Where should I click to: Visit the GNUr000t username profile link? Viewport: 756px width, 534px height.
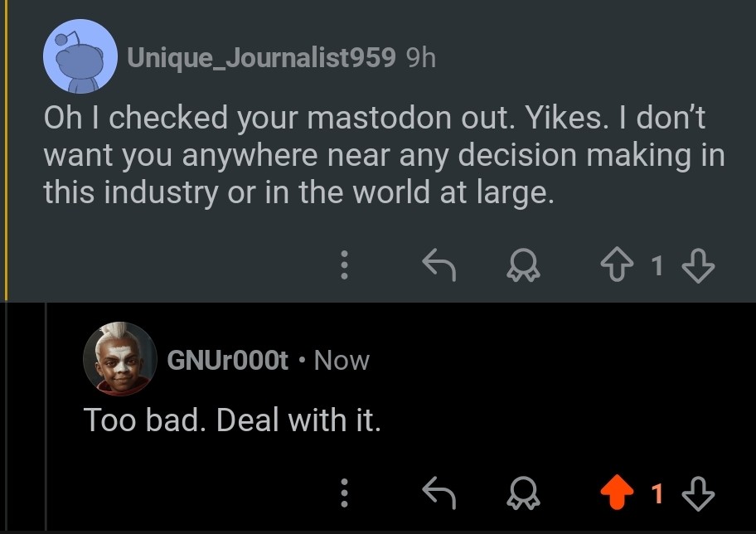(227, 360)
